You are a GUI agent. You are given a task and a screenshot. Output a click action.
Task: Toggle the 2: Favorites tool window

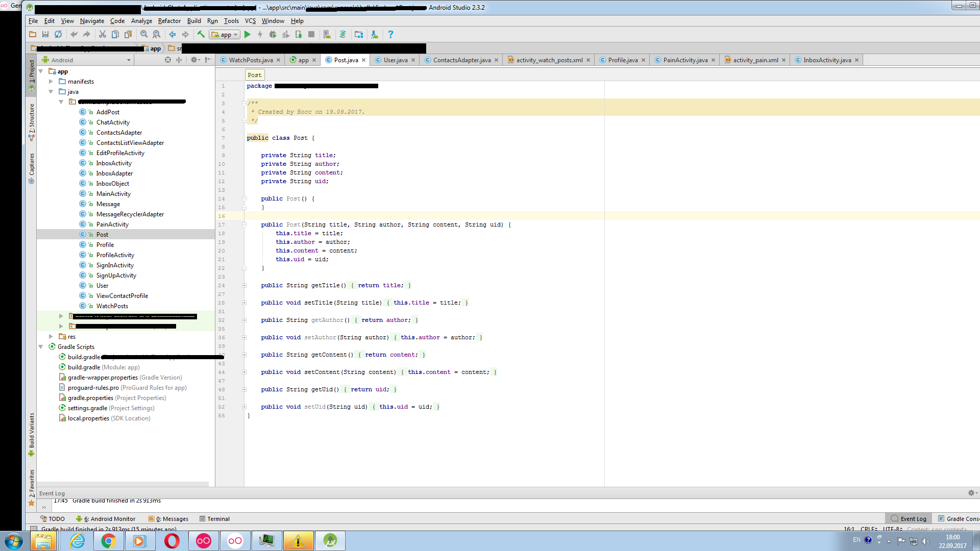[x=32, y=487]
